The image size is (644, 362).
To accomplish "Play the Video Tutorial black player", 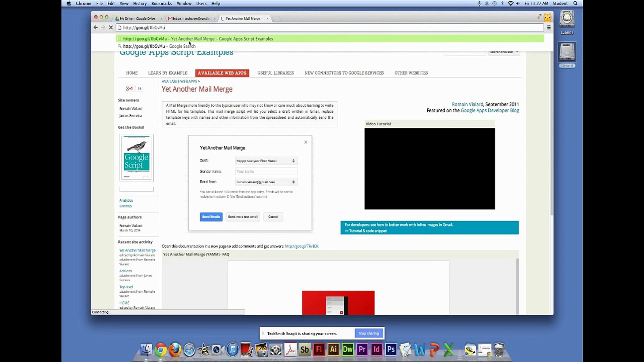I will (x=430, y=169).
